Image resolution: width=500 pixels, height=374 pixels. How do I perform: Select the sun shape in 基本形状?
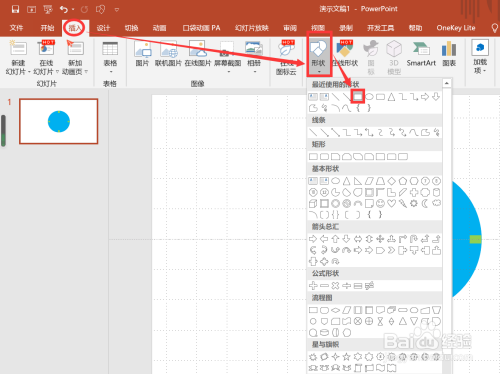pos(414,203)
